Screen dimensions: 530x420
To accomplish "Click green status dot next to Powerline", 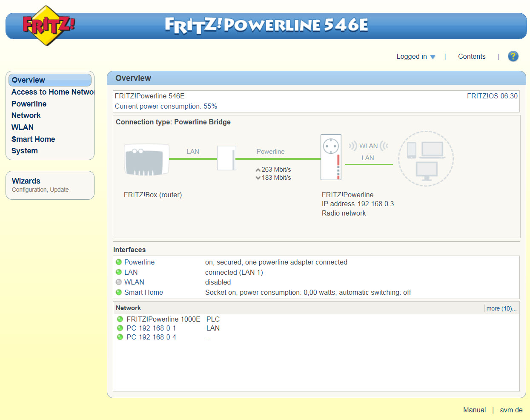I will (119, 262).
